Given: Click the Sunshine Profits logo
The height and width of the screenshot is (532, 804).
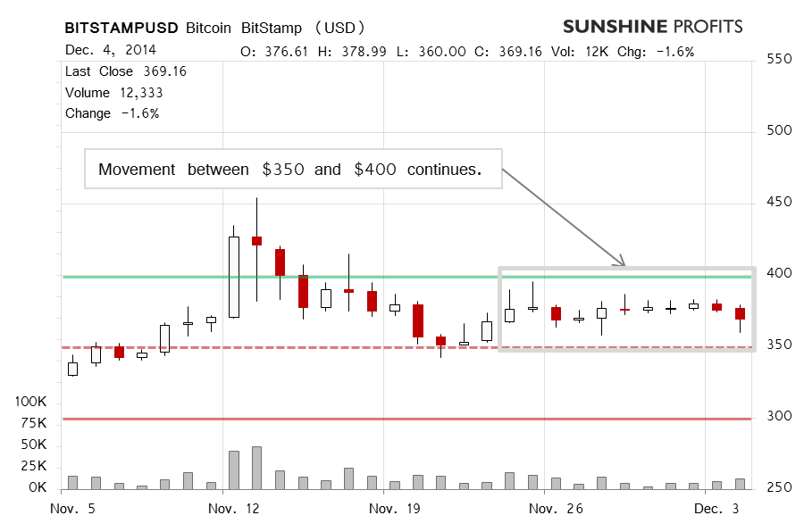Looking at the screenshot, I should pos(652,27).
